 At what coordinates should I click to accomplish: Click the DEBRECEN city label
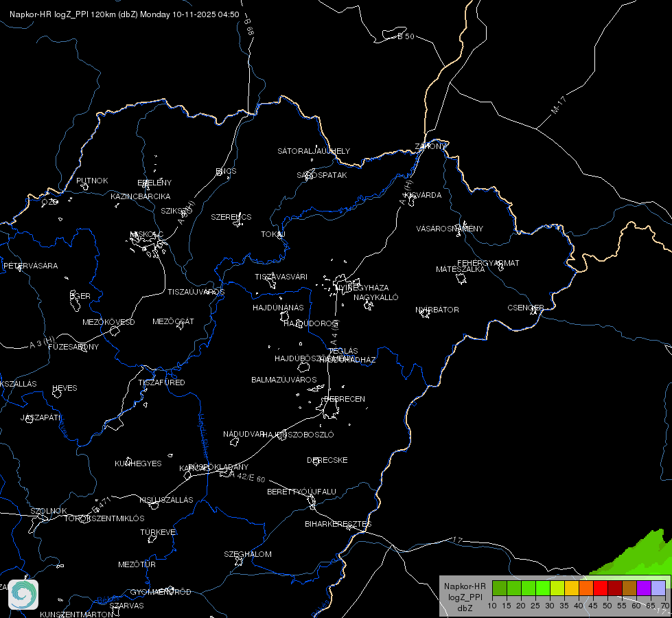(345, 399)
